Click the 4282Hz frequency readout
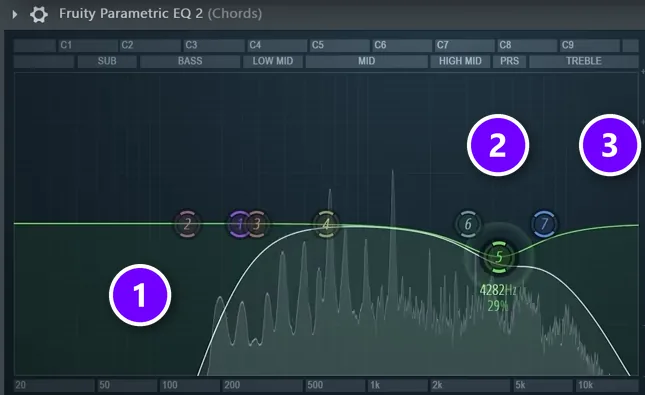645x395 pixels. (498, 290)
